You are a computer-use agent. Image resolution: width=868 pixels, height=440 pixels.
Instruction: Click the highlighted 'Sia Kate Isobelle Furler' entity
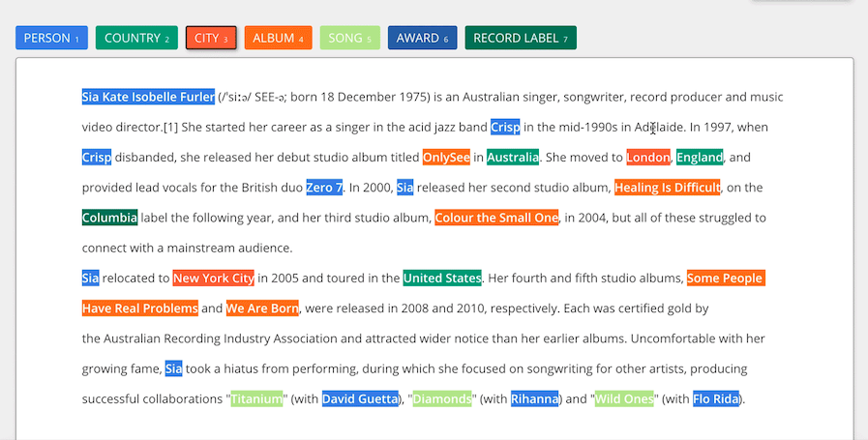coord(148,97)
